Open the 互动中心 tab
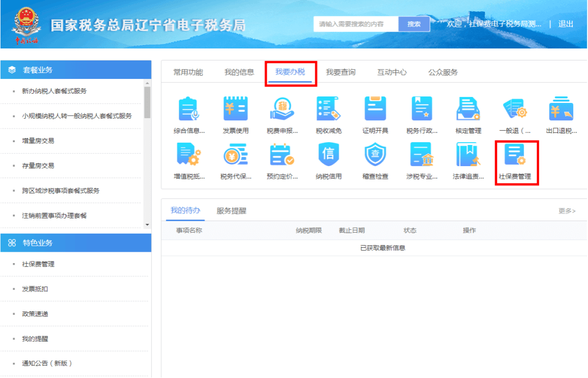 [x=391, y=71]
